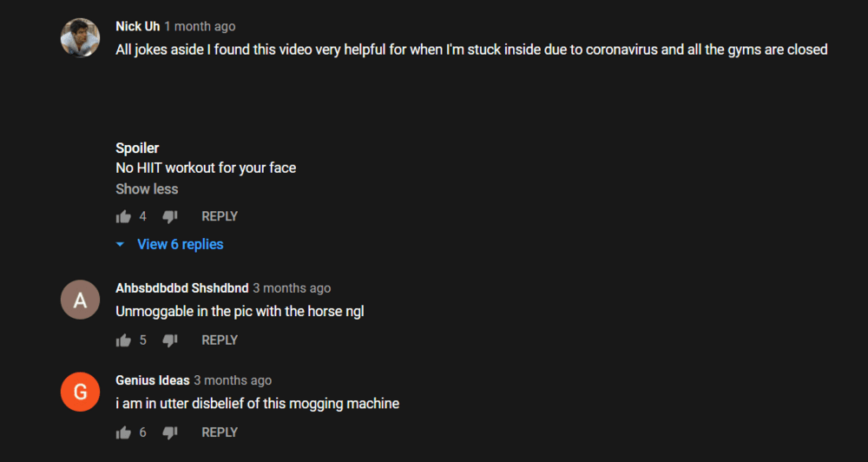Viewport: 868px width, 462px height.
Task: Reply to Ahbsbdbdbd Shshdbnd's comment
Action: point(220,340)
